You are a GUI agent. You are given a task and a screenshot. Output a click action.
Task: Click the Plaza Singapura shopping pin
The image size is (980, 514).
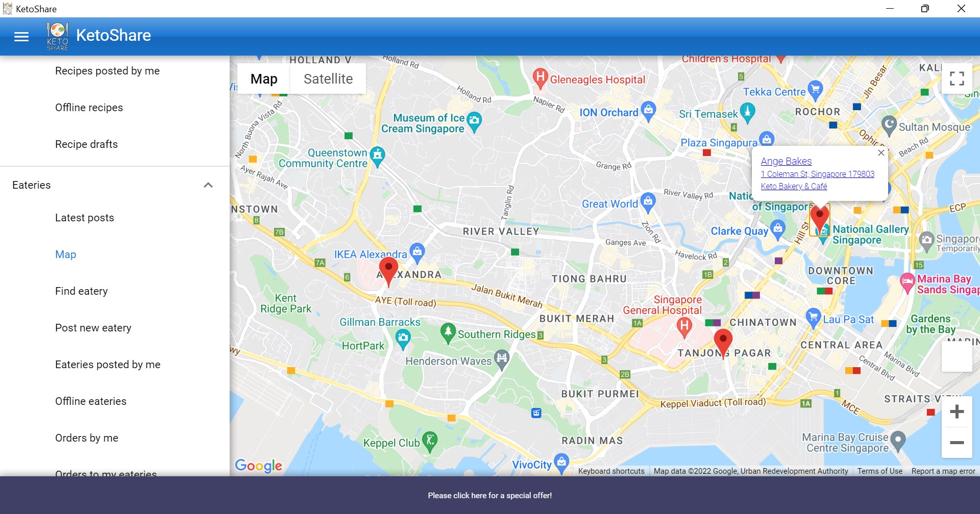[766, 139]
